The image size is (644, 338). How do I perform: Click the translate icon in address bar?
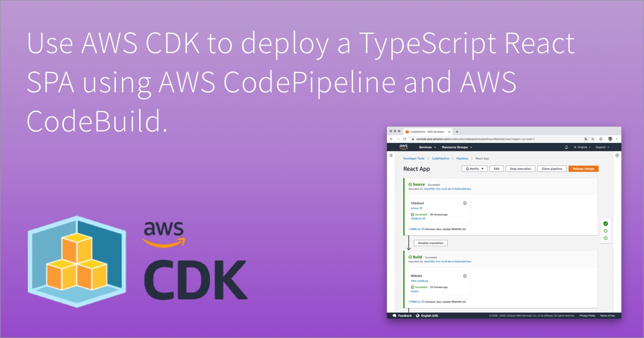586,138
